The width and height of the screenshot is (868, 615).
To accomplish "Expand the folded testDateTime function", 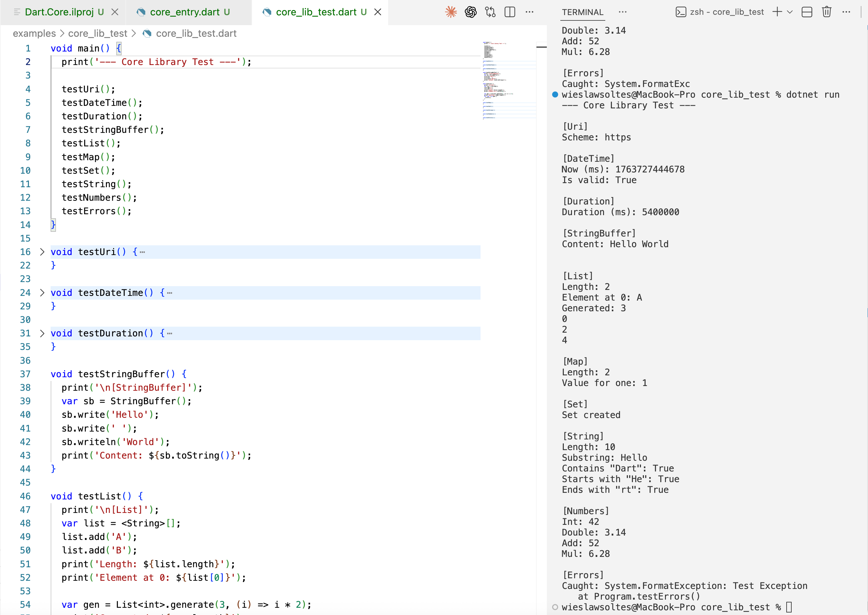I will (x=42, y=293).
